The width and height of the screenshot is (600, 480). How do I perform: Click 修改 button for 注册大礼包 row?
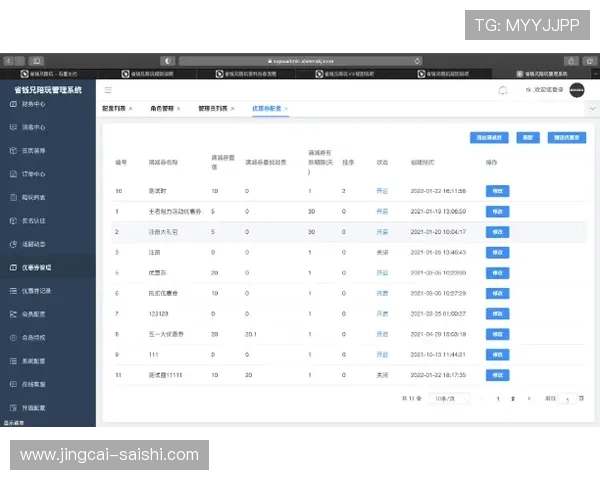click(x=497, y=232)
